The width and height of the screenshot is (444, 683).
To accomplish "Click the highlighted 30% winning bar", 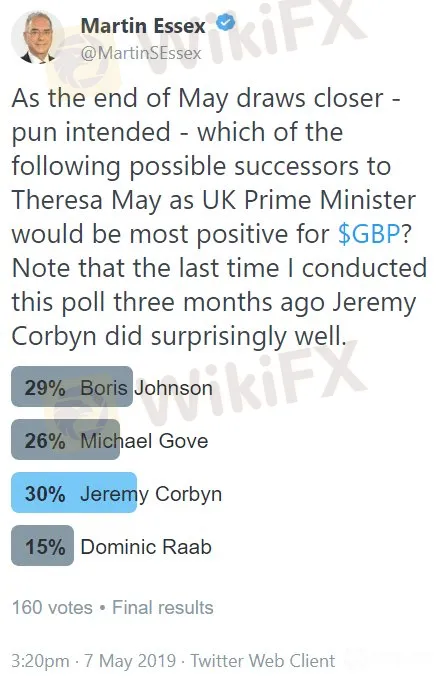I will pyautogui.click(x=74, y=493).
